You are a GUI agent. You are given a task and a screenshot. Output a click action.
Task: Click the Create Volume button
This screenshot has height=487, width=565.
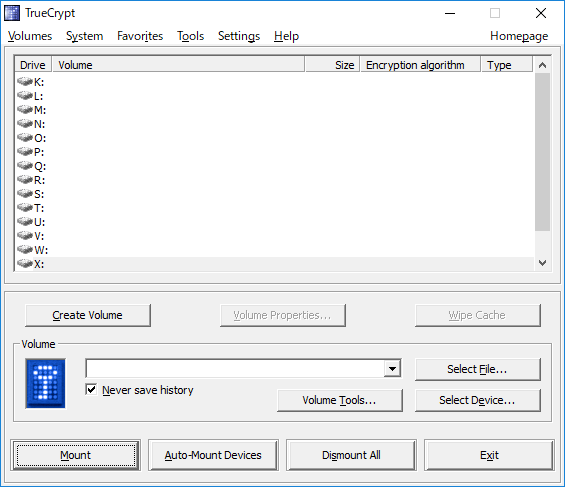[88, 316]
